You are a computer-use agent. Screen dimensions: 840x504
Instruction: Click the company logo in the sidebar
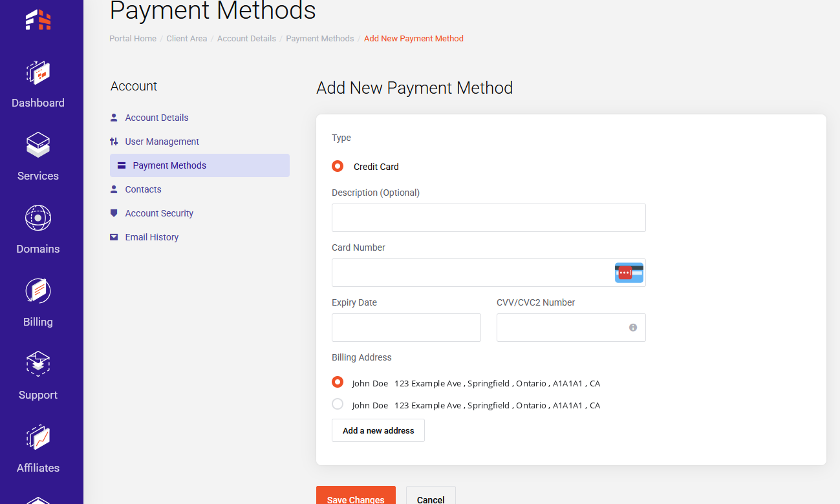click(x=38, y=19)
